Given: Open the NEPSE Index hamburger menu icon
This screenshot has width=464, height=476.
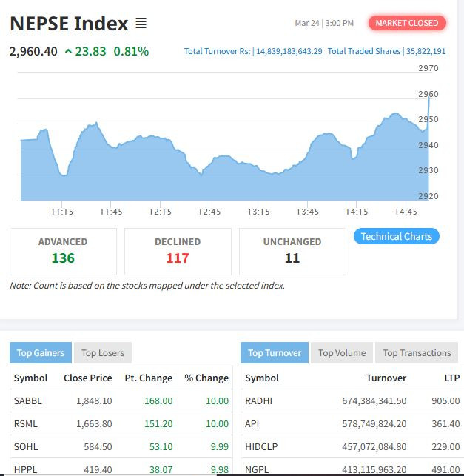Looking at the screenshot, I should (x=141, y=24).
